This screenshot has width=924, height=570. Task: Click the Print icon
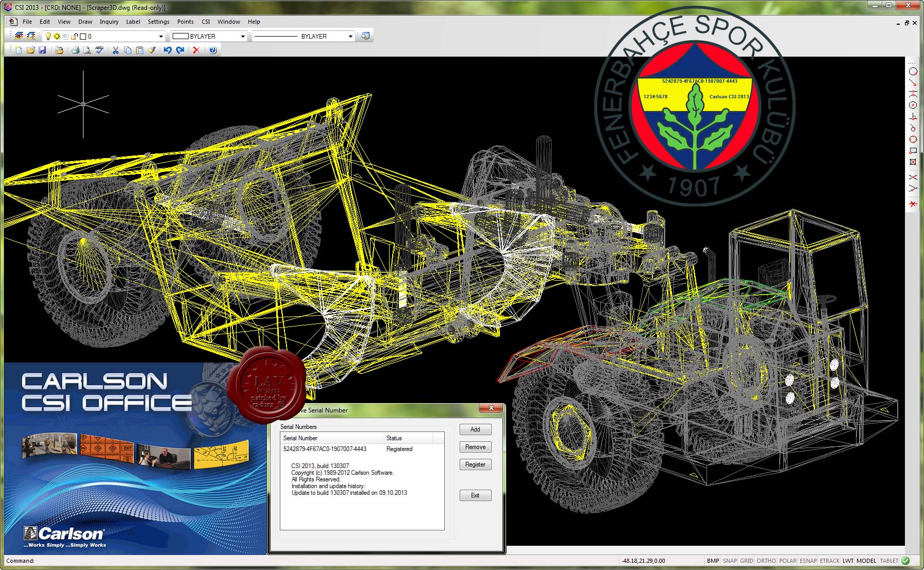[75, 50]
